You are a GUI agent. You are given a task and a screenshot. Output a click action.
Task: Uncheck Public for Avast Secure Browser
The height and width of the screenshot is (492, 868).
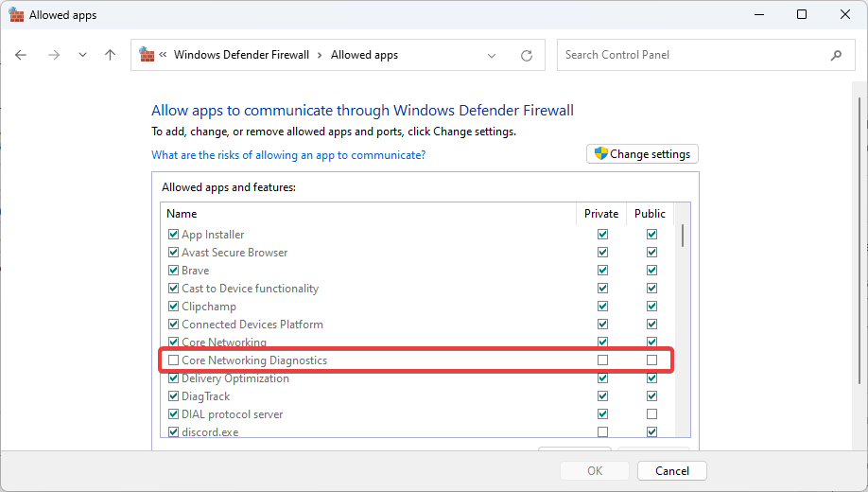click(652, 252)
